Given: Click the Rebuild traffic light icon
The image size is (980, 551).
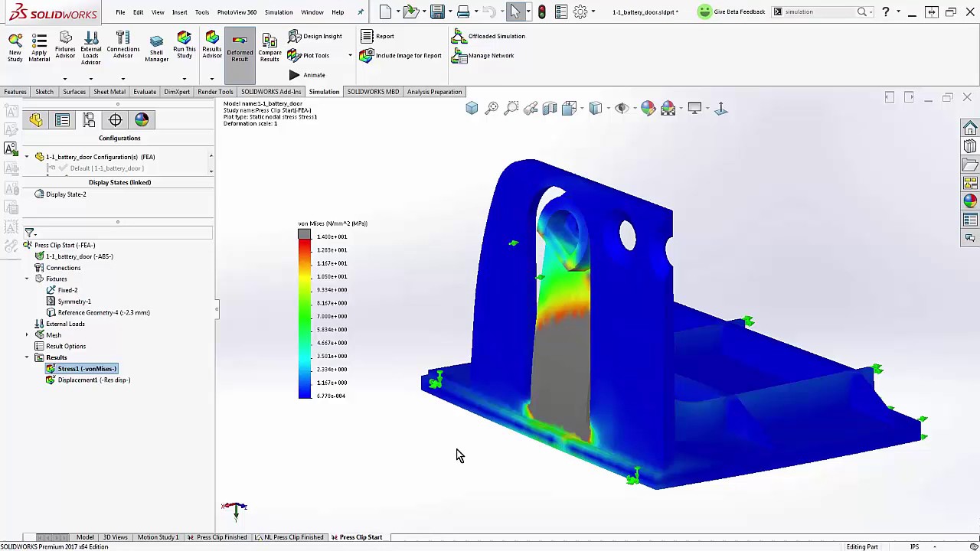Looking at the screenshot, I should click(542, 11).
